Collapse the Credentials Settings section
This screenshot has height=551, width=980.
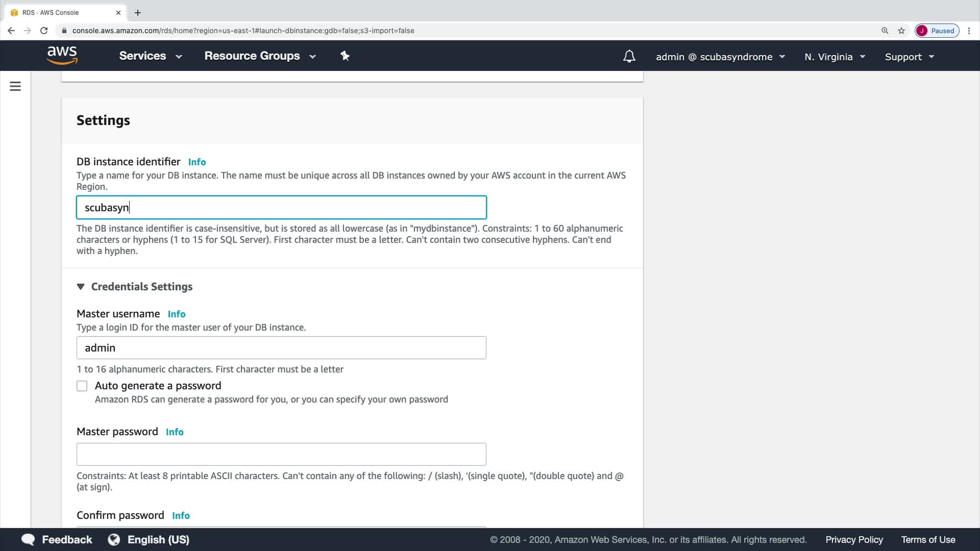click(x=80, y=287)
